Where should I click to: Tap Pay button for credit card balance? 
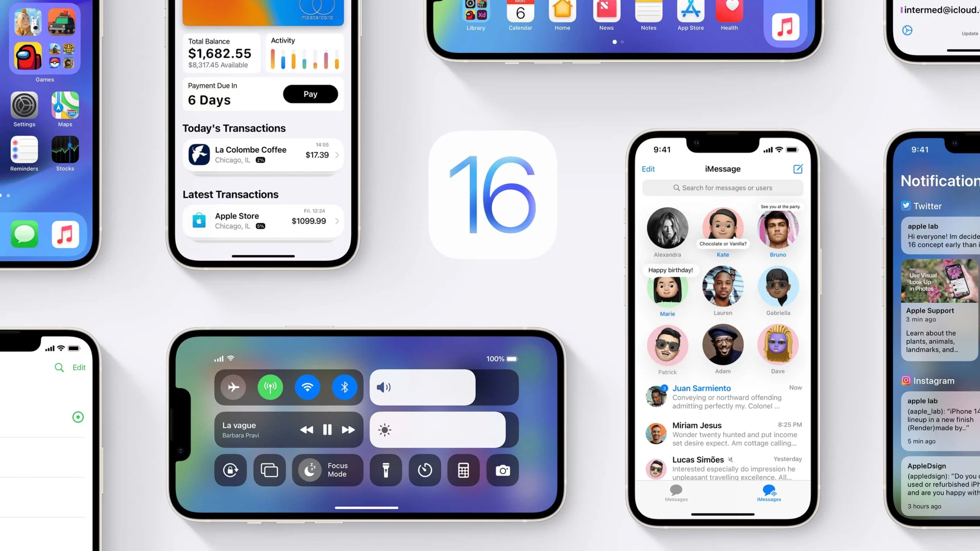pyautogui.click(x=310, y=93)
